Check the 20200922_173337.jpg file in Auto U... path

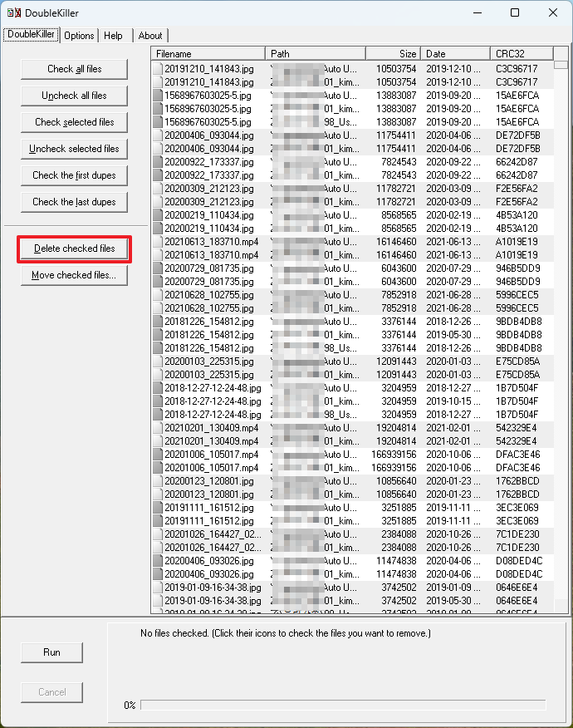point(158,162)
